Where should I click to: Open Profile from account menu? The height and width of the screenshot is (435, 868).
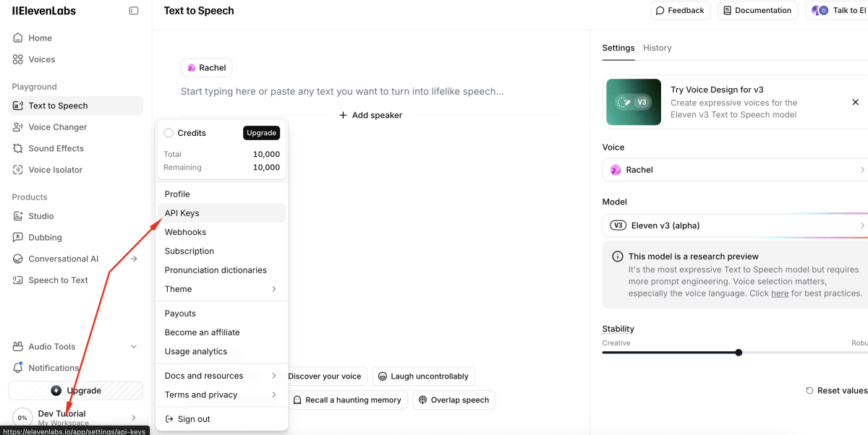point(221,194)
